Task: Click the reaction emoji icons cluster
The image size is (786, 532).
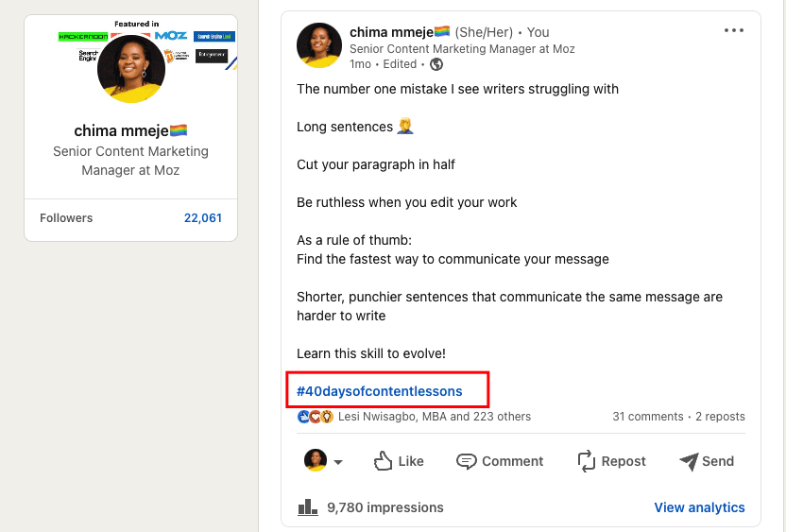Action: click(316, 417)
